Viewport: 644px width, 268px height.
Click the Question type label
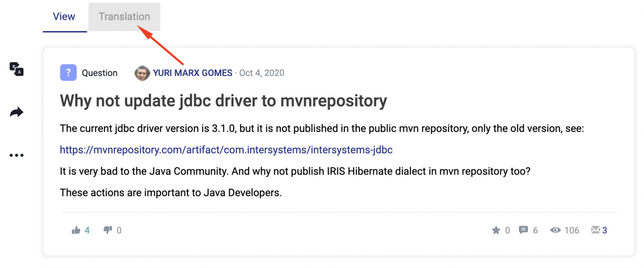pyautogui.click(x=99, y=73)
